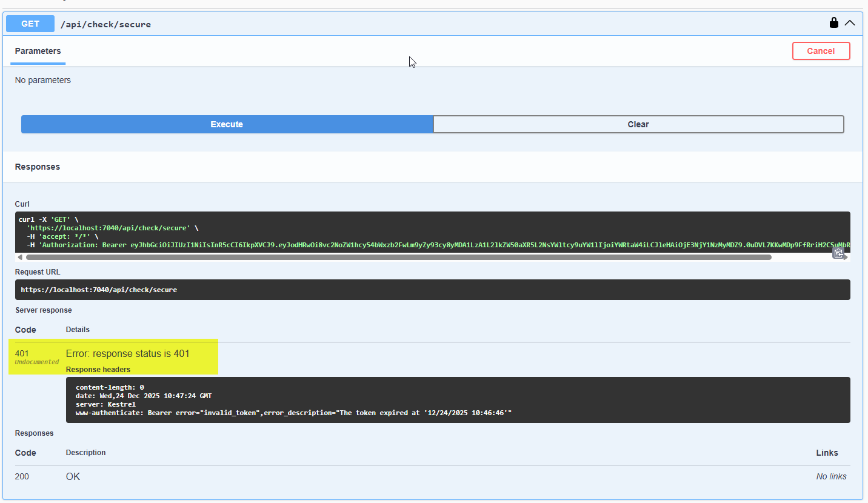
Task: Click the curl block horizontal scrollbar track
Action: tap(394, 257)
